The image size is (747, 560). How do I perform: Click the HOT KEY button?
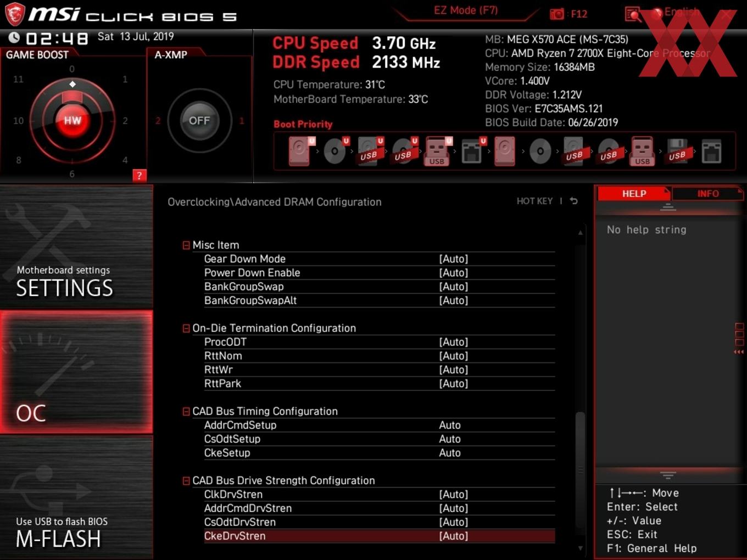pyautogui.click(x=534, y=201)
